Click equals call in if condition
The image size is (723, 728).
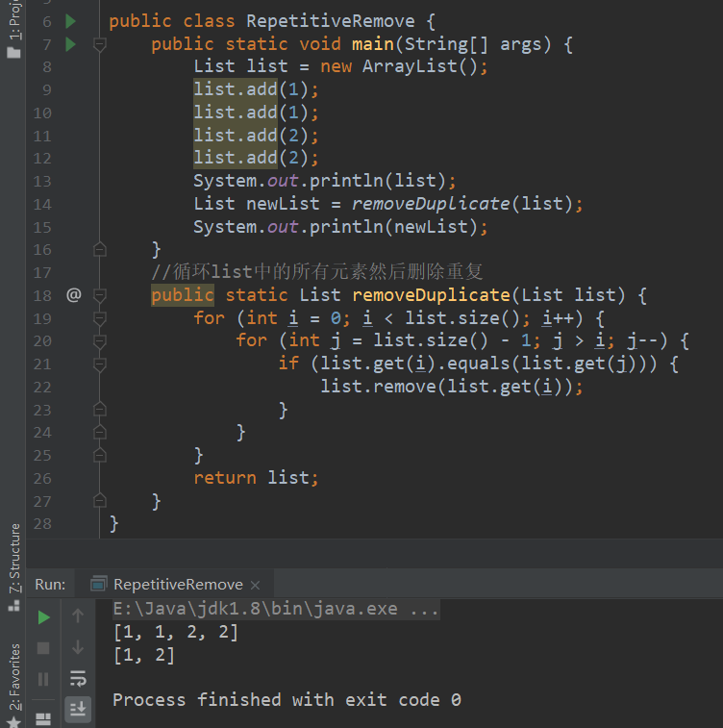[479, 364]
